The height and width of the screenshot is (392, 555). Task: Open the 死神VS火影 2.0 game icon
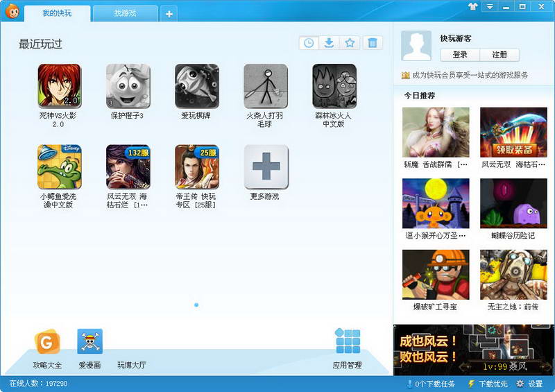60,85
